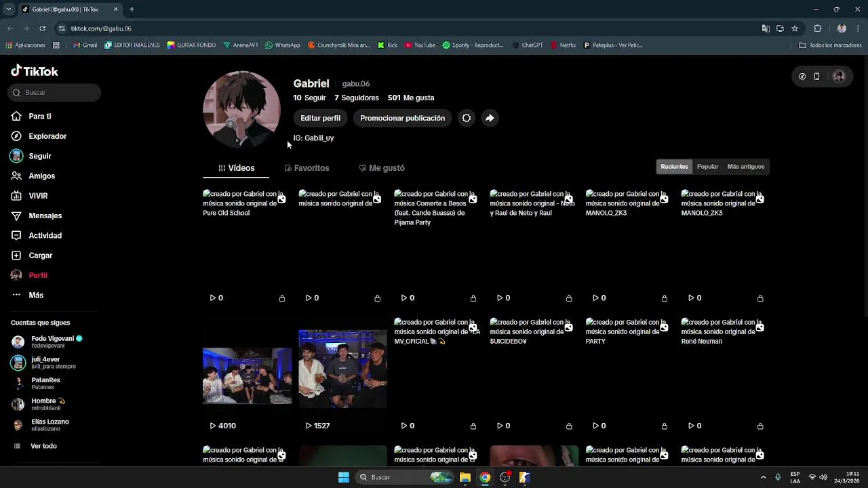This screenshot has height=488, width=868.
Task: Sort videos by Recientes
Action: (674, 167)
